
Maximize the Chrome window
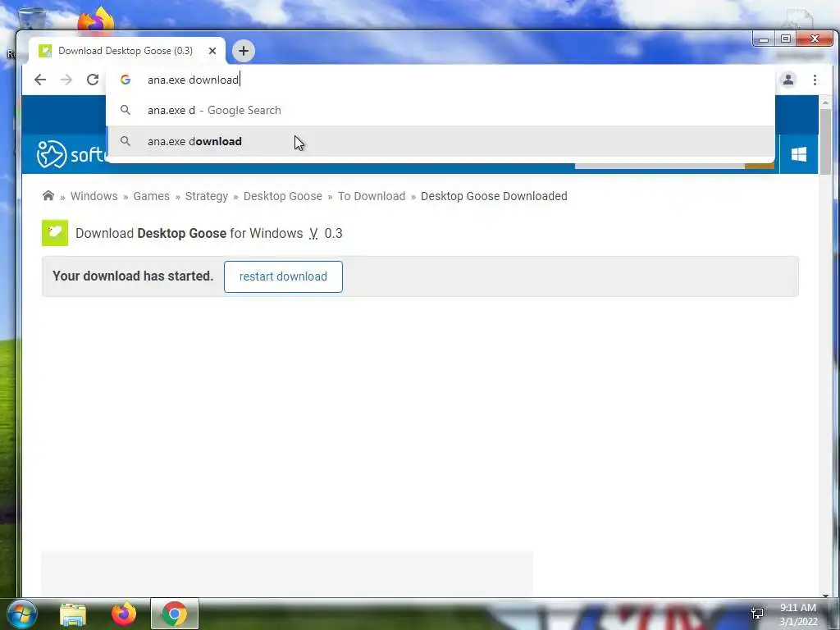(x=785, y=39)
